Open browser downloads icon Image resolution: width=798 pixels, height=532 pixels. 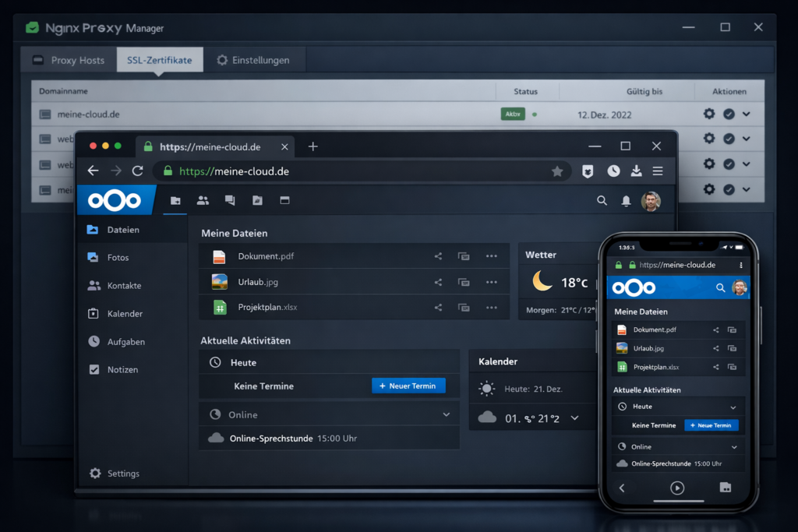coord(636,171)
